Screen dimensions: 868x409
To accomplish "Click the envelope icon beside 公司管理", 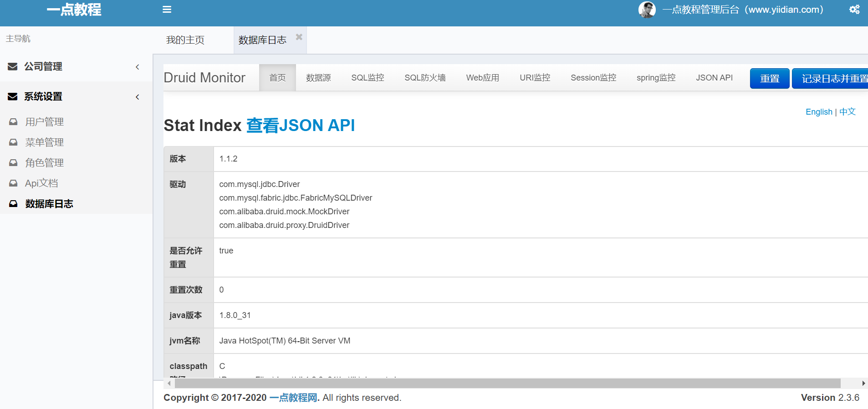I will [x=13, y=66].
